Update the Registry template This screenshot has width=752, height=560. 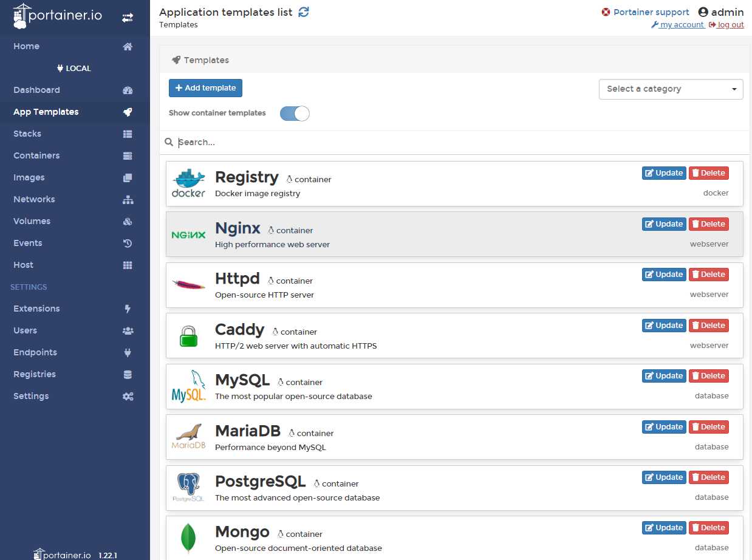(664, 173)
